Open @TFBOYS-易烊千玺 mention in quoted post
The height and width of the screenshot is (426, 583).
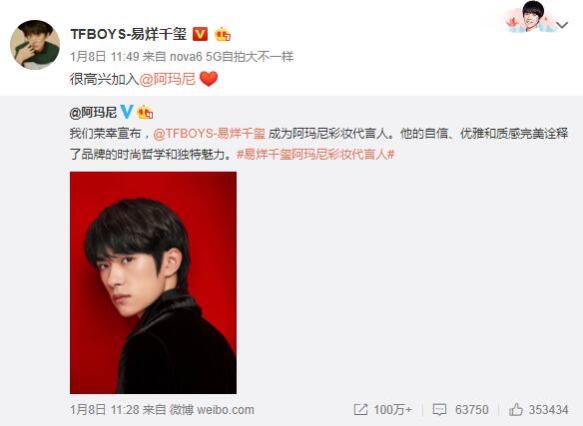(x=209, y=133)
